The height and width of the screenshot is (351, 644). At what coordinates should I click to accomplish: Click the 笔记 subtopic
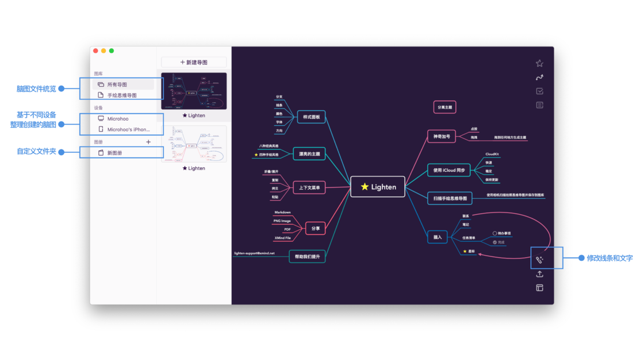tap(465, 225)
